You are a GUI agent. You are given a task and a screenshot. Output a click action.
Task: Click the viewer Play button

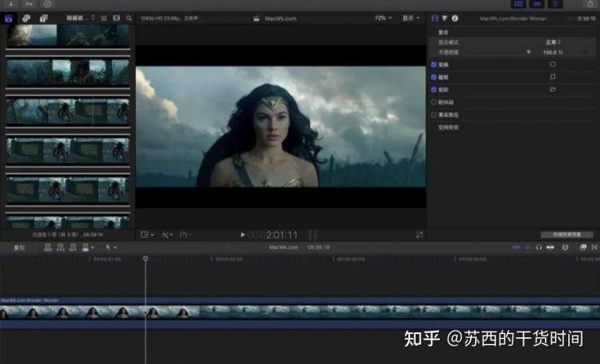coord(242,235)
